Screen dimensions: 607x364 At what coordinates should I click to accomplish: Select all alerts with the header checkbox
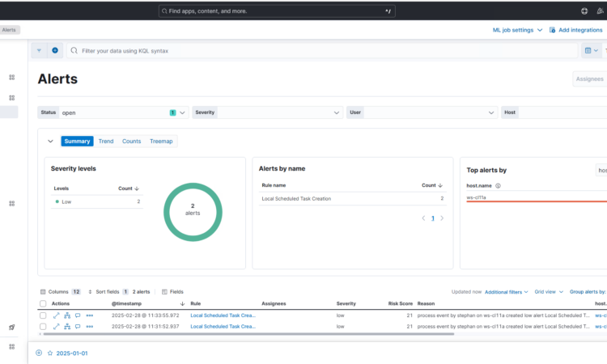[x=43, y=303]
